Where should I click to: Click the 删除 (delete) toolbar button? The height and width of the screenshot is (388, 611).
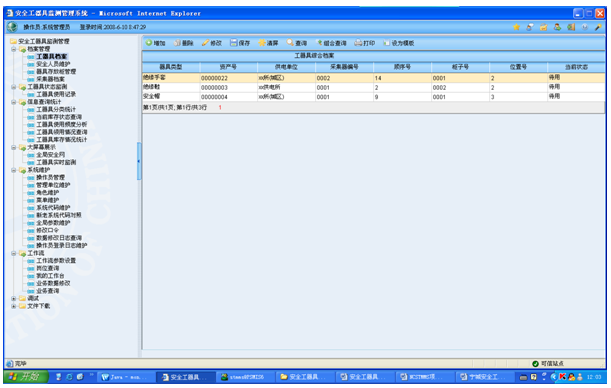point(184,43)
